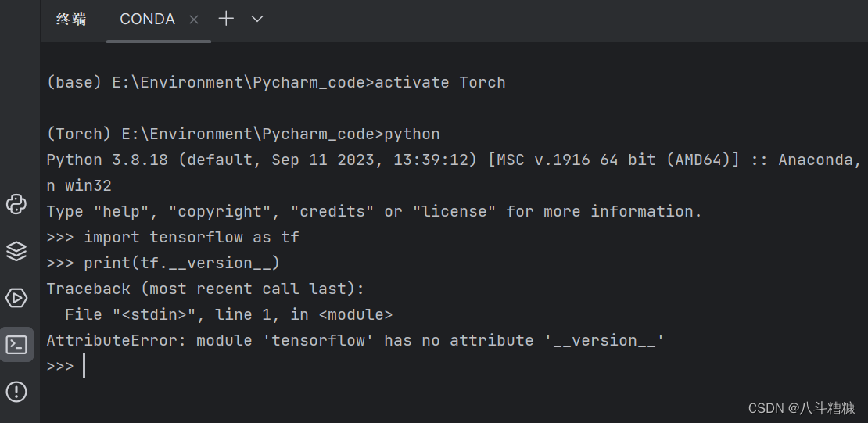Add a new terminal session tab

[226, 19]
